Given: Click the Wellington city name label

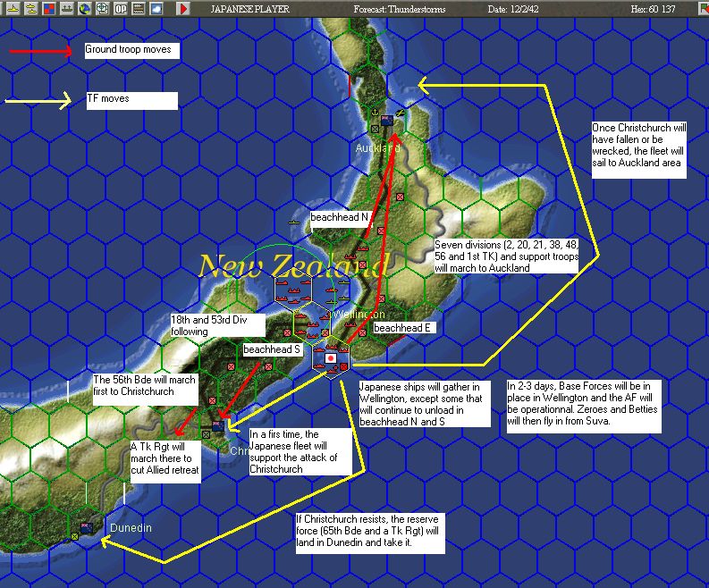Looking at the screenshot, I should point(359,315).
